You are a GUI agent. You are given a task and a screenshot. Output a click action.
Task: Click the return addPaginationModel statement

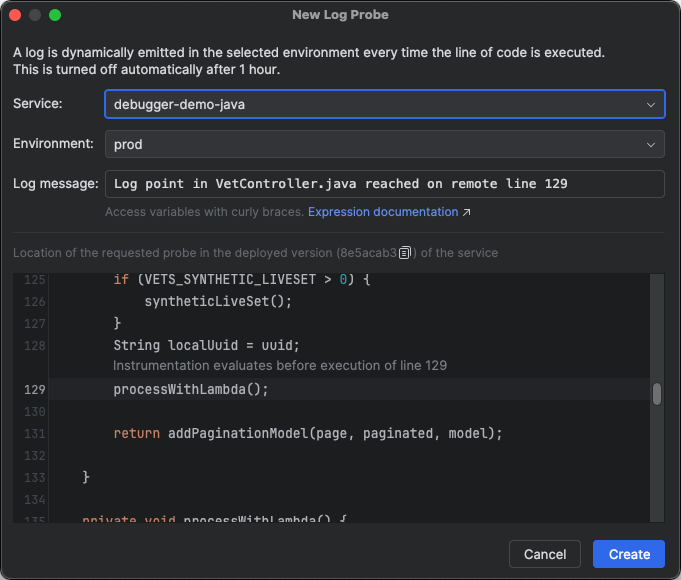point(307,433)
